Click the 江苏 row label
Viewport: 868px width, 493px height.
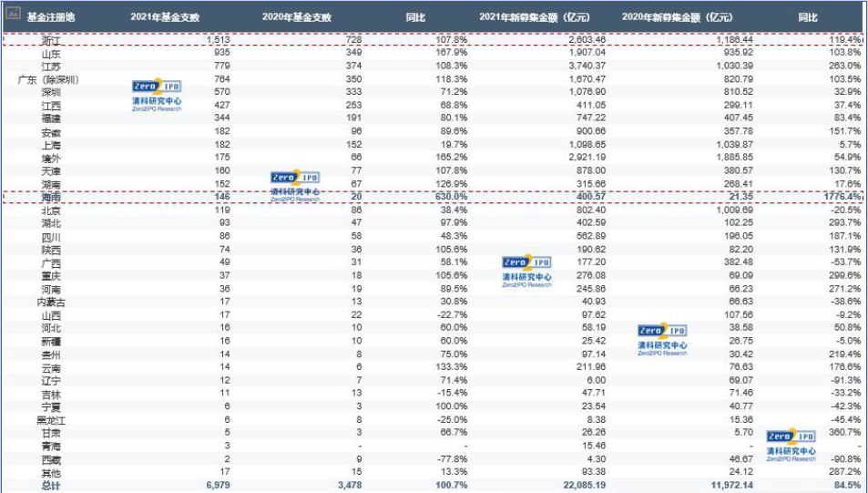[51, 66]
